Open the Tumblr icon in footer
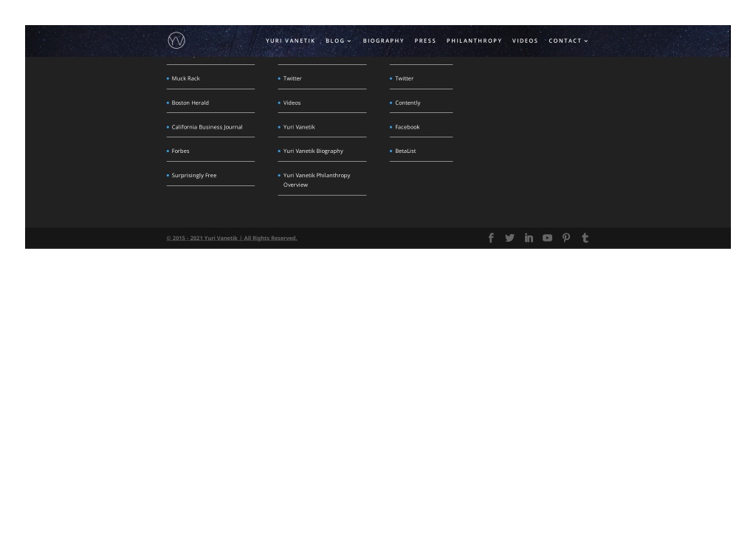The width and height of the screenshot is (756, 537). (x=585, y=238)
